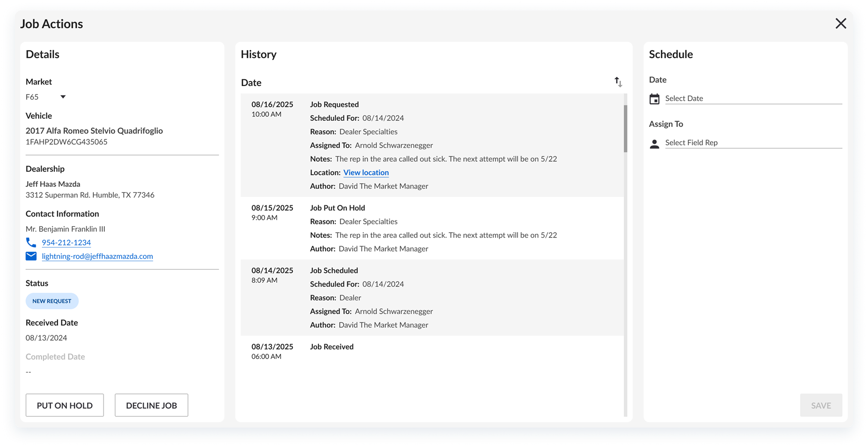Click SAVE in the Schedule panel

click(x=821, y=405)
